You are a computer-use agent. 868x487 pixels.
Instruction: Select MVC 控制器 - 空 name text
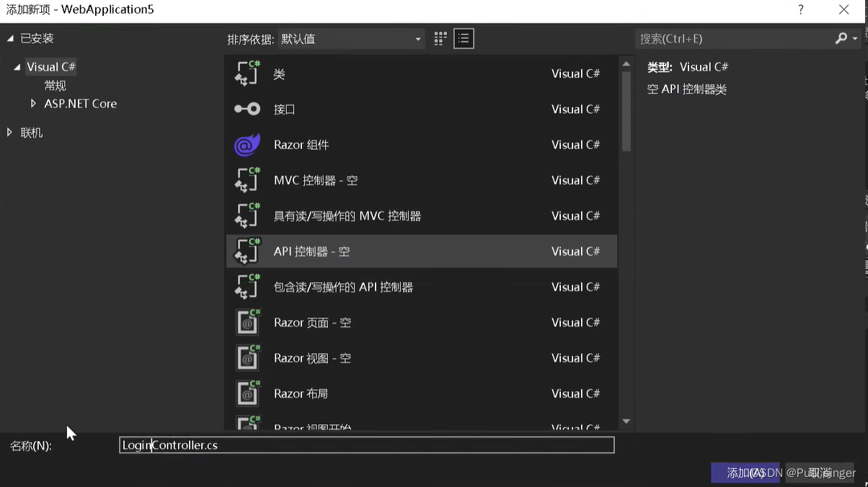coord(316,180)
